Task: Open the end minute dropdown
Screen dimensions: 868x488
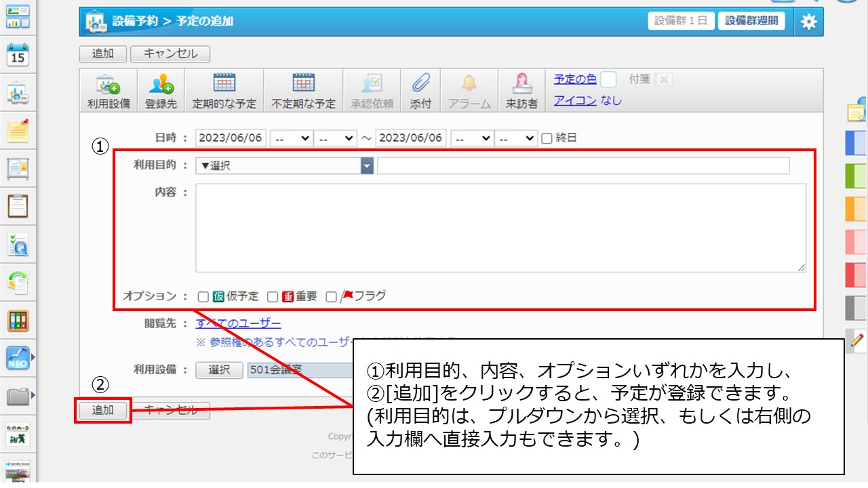Action: 515,138
